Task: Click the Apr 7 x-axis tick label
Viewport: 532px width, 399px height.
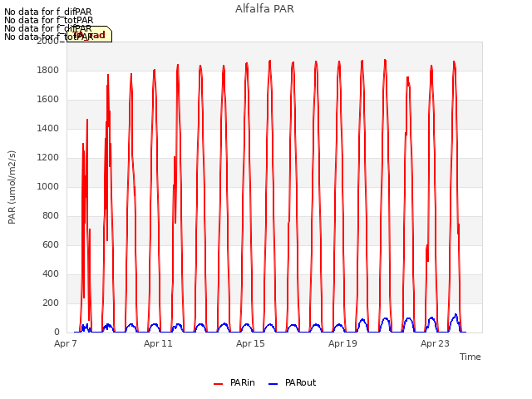Action: pos(66,343)
